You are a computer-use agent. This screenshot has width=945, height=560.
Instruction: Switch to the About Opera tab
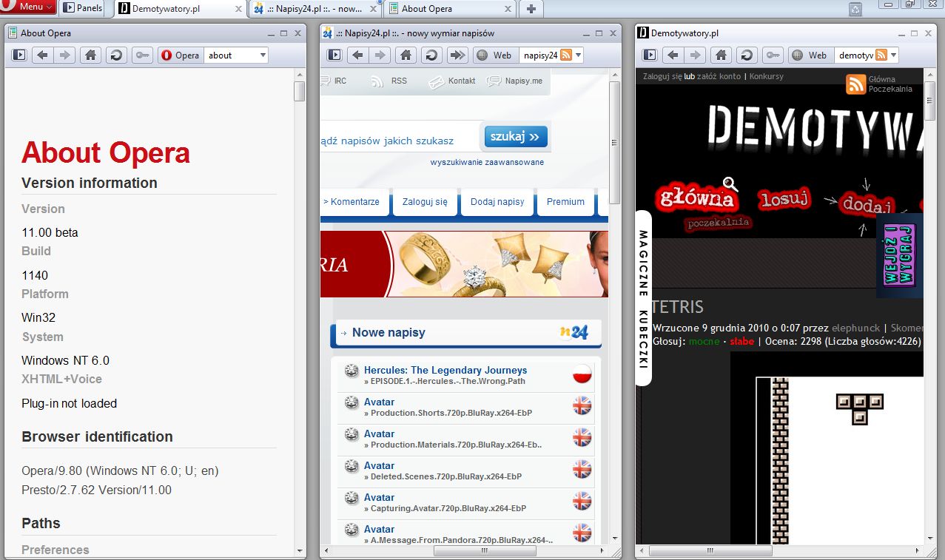pos(449,9)
